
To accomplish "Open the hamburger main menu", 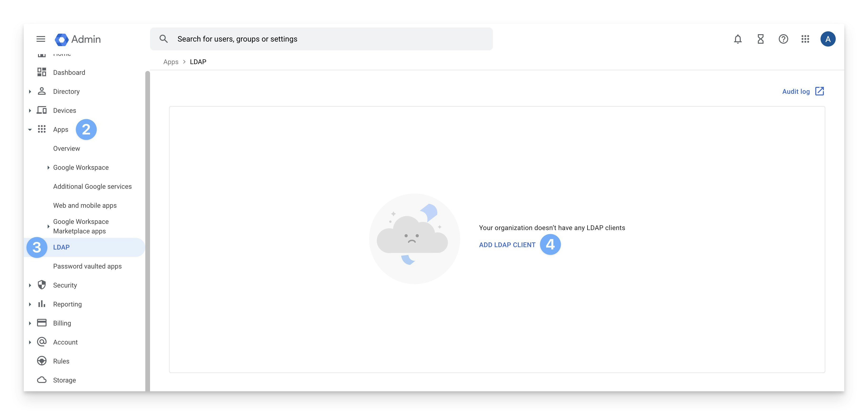I will coord(41,39).
